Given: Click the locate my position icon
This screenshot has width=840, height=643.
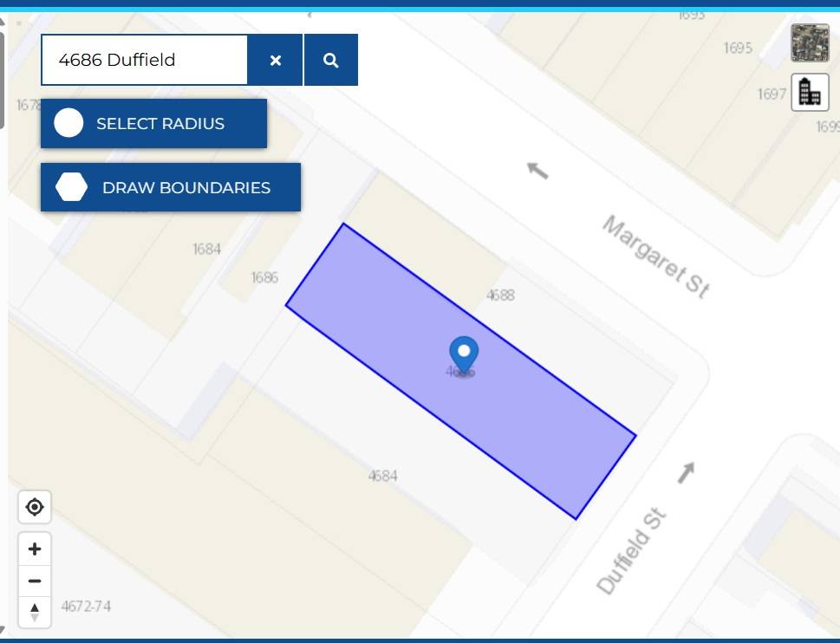Looking at the screenshot, I should (35, 507).
